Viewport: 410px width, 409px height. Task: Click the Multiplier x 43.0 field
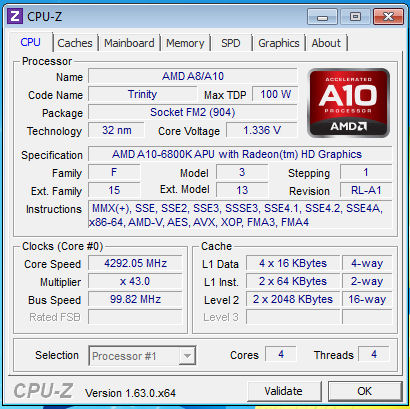135,282
